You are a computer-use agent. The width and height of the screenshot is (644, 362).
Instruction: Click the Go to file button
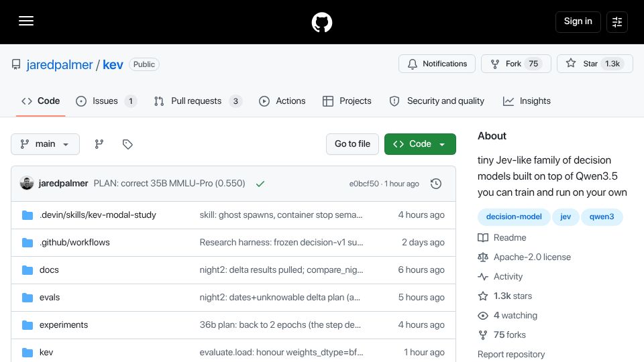[x=352, y=144]
